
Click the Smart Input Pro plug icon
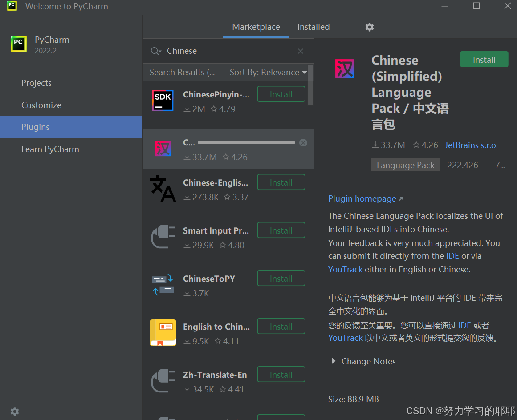pos(163,237)
